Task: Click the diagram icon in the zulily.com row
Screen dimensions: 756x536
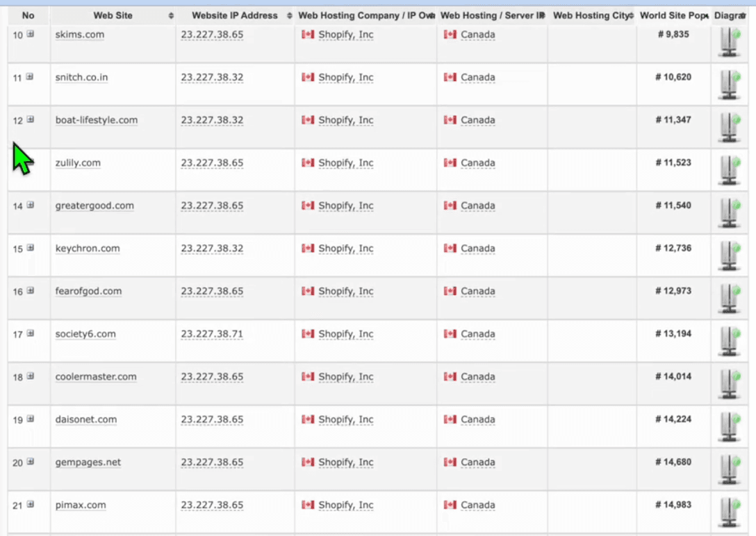Action: coord(729,169)
